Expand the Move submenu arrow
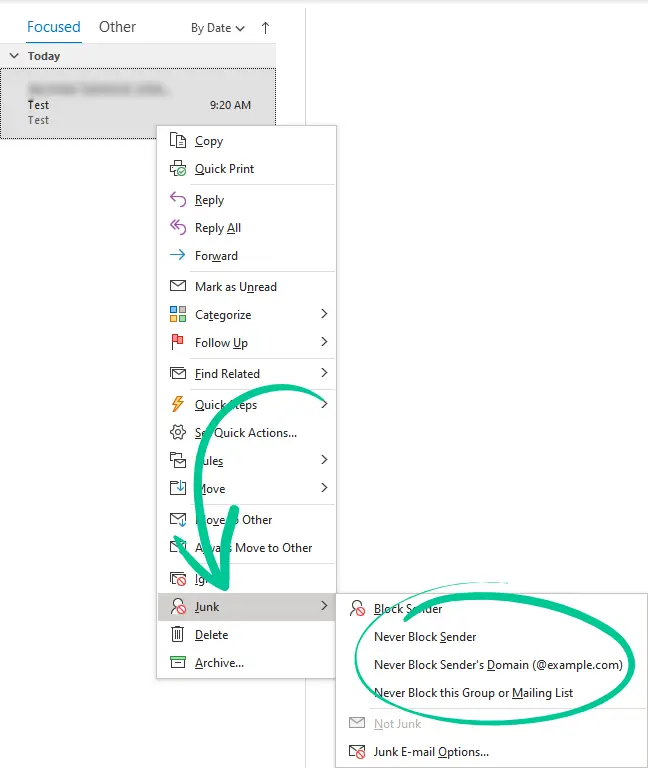The width and height of the screenshot is (648, 768). tap(324, 488)
